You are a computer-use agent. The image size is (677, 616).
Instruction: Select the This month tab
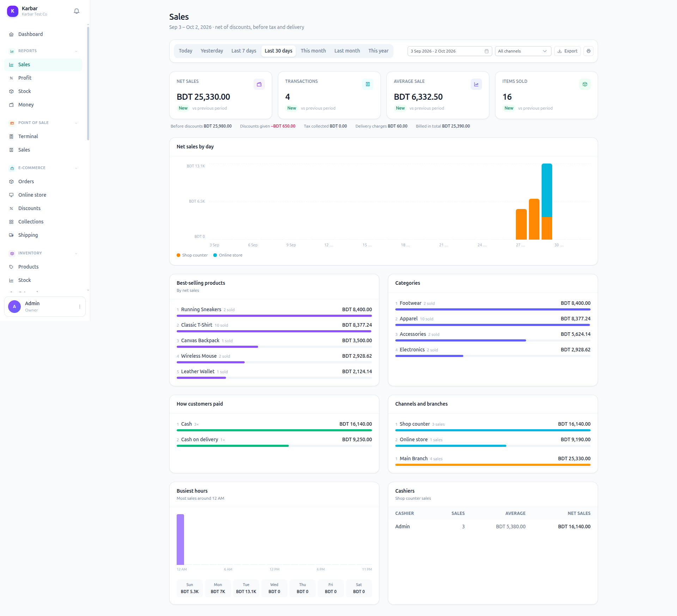(313, 51)
